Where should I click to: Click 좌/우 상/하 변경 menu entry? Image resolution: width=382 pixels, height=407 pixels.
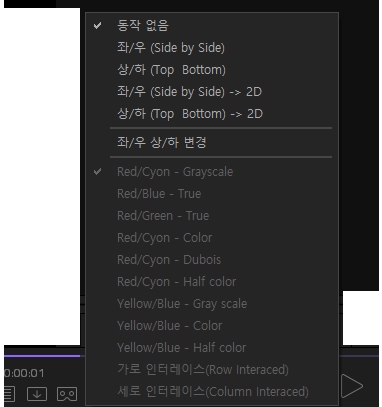(x=212, y=142)
